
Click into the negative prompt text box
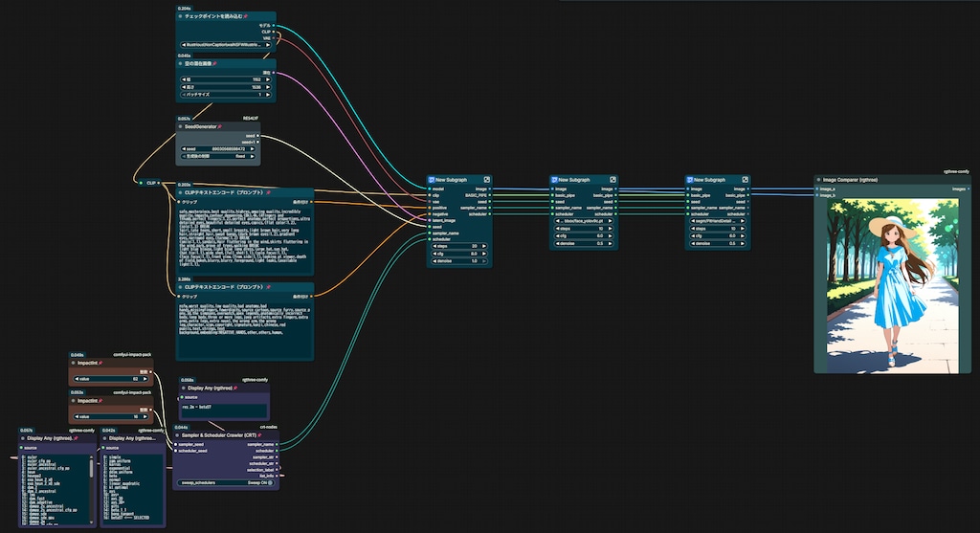coord(244,331)
